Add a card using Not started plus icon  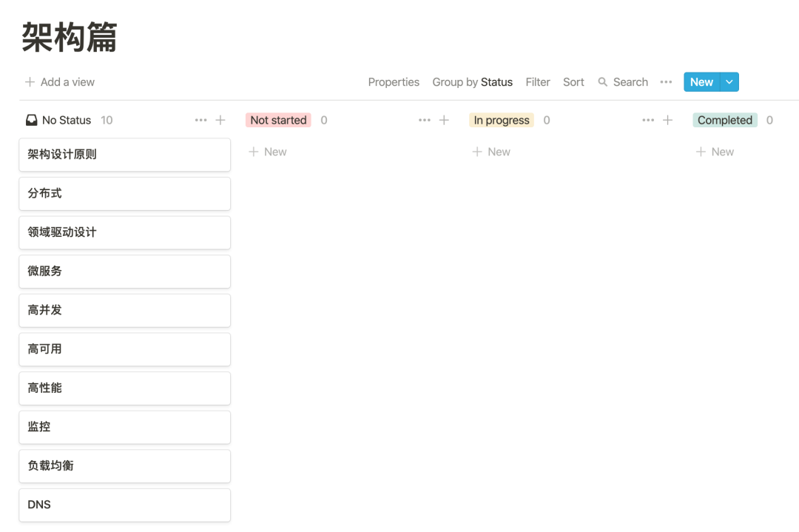click(x=444, y=121)
